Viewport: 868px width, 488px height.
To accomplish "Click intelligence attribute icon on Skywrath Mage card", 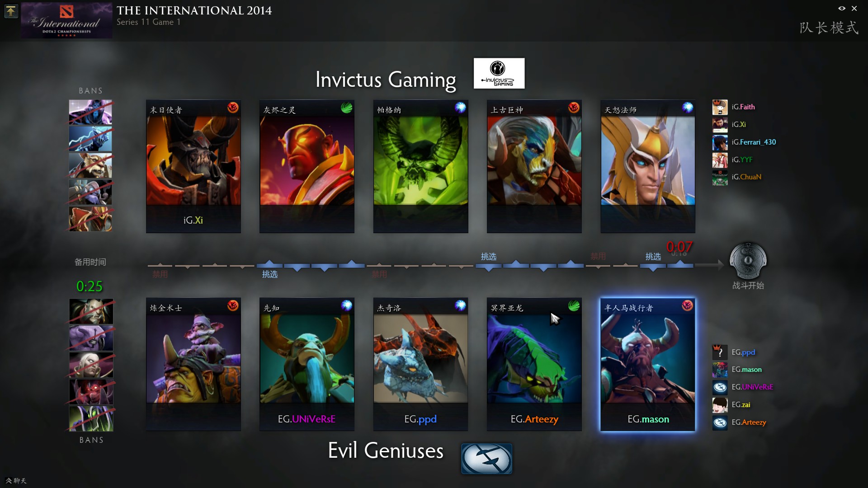I will pos(688,108).
